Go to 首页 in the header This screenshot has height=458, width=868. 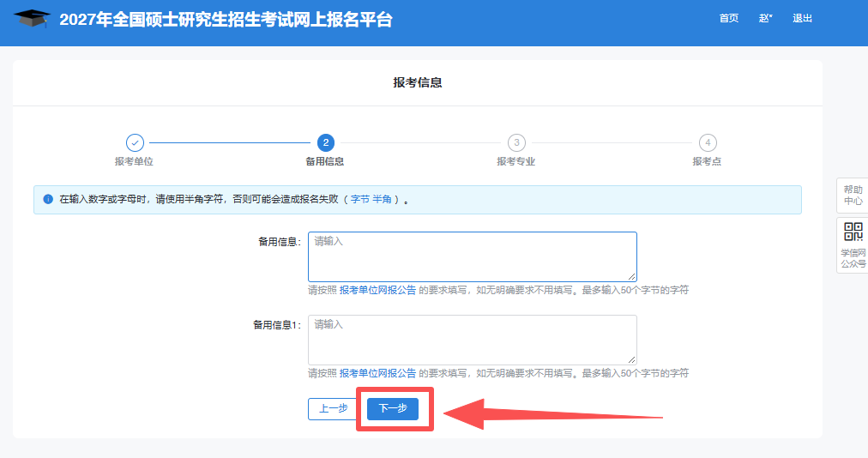coord(728,18)
